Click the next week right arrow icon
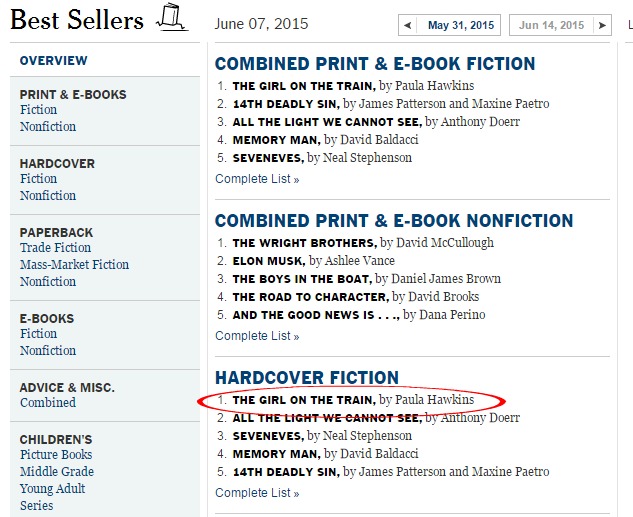The image size is (633, 517). click(x=602, y=25)
